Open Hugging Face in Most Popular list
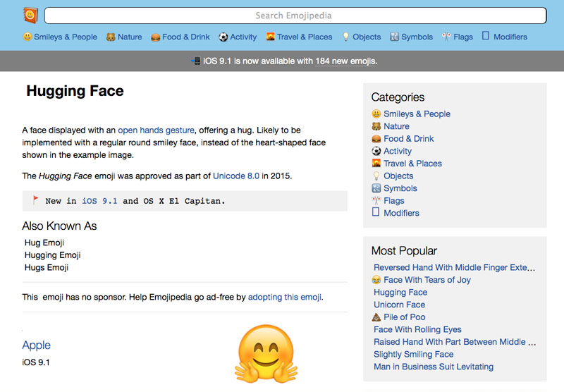This screenshot has height=392, width=564. [x=400, y=293]
